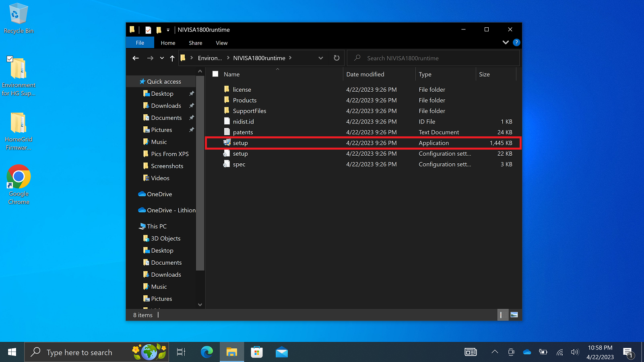
Task: Click NIVISA1800runtime breadcrumb segment
Action: (x=259, y=58)
